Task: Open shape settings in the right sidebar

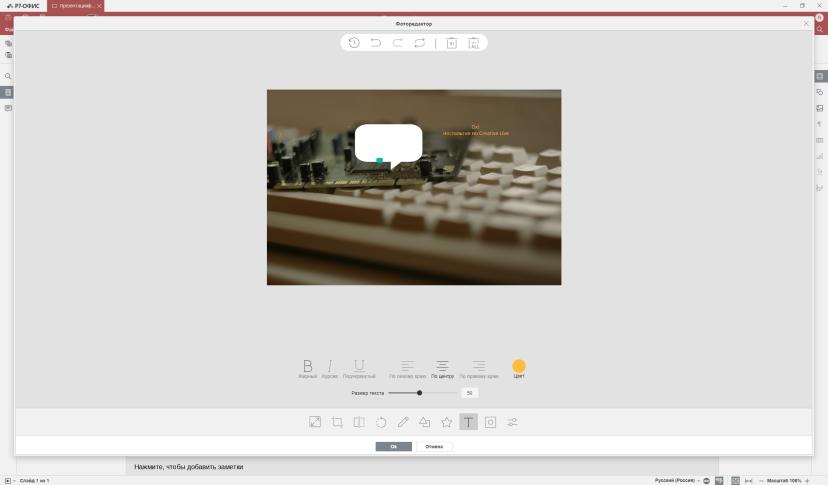Action: 820,92
